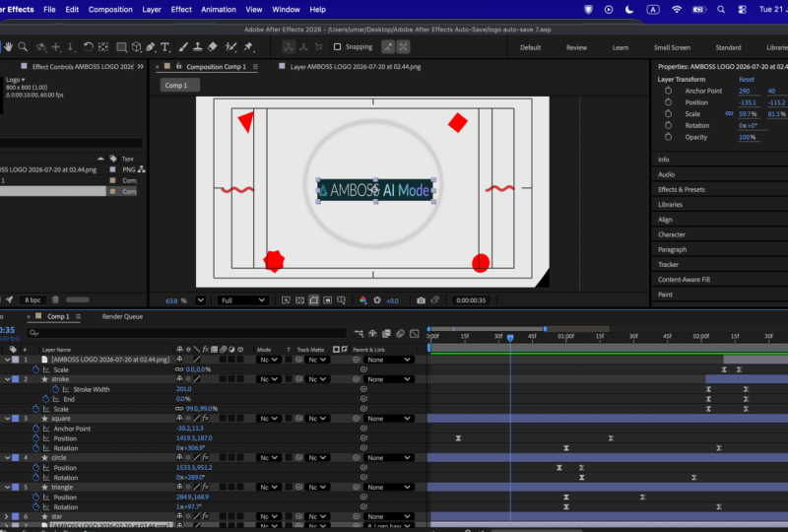
Task: Toggle Opacity stopwatch in Properties panel
Action: [x=668, y=137]
